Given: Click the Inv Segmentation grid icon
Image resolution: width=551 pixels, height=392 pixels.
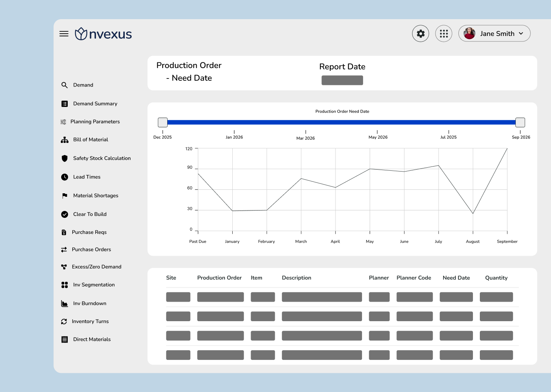Looking at the screenshot, I should pos(65,285).
